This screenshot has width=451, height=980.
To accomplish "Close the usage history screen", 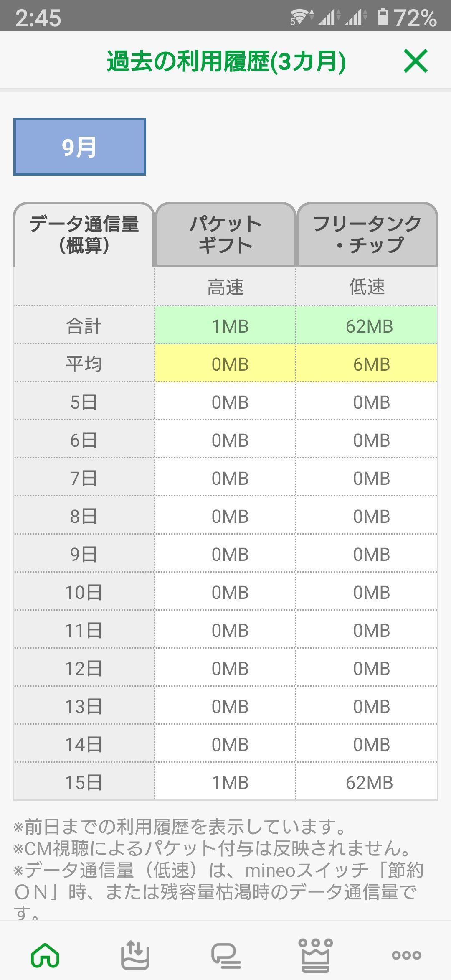I will pos(416,61).
